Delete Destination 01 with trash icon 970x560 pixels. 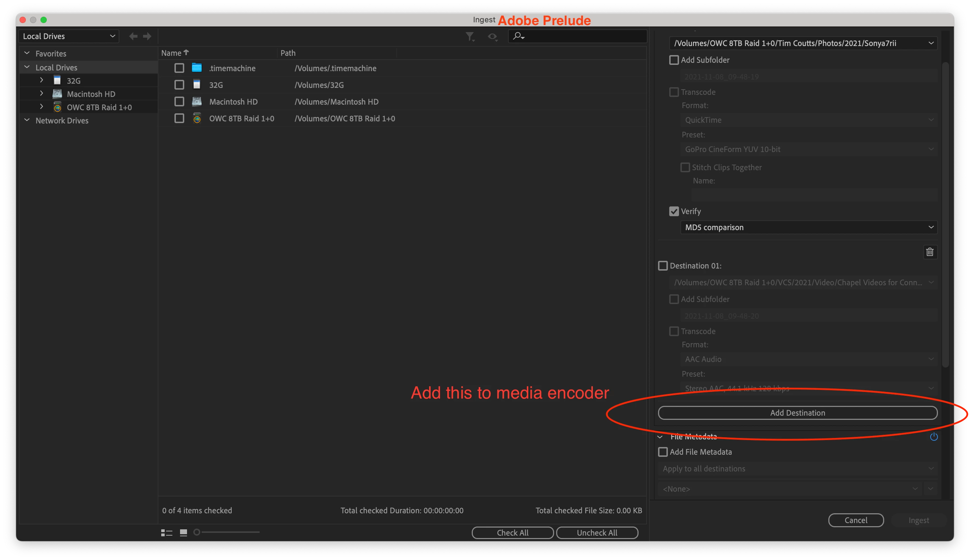930,252
